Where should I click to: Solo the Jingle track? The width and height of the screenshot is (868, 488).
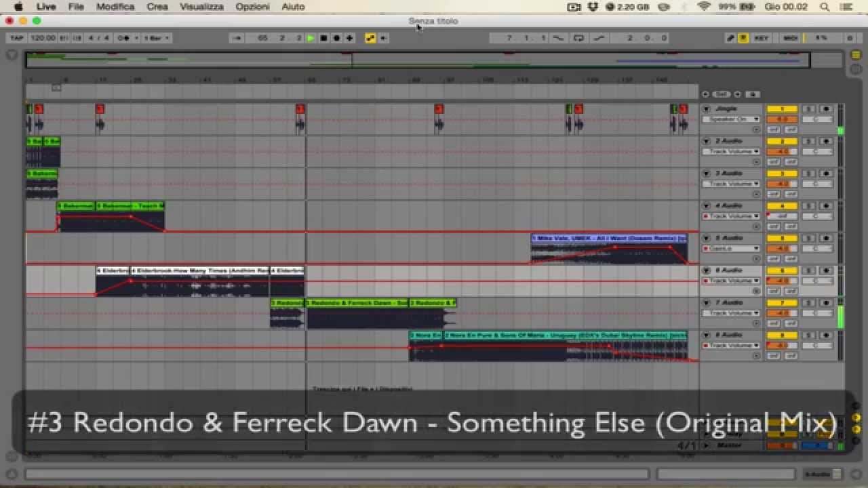coord(808,108)
